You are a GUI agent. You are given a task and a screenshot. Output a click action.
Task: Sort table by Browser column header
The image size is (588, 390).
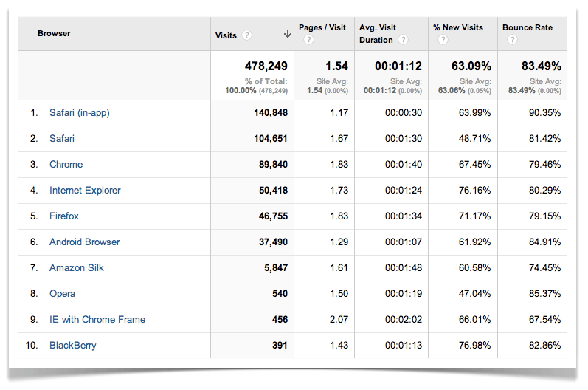coord(54,34)
